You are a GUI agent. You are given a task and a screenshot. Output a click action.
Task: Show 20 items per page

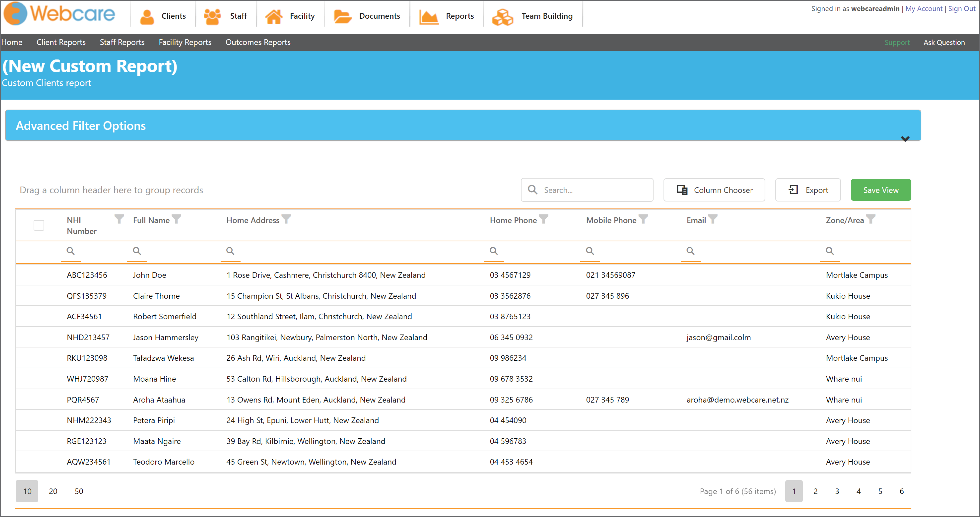point(53,491)
